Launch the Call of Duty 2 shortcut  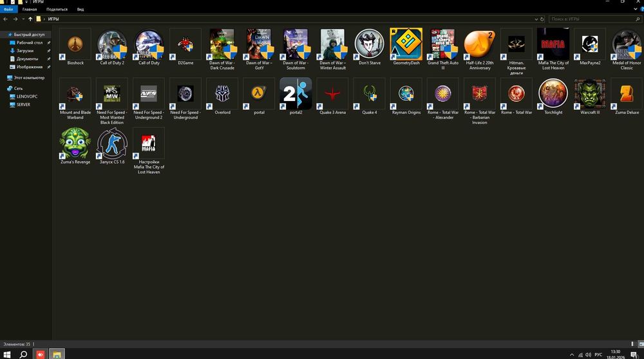point(111,44)
